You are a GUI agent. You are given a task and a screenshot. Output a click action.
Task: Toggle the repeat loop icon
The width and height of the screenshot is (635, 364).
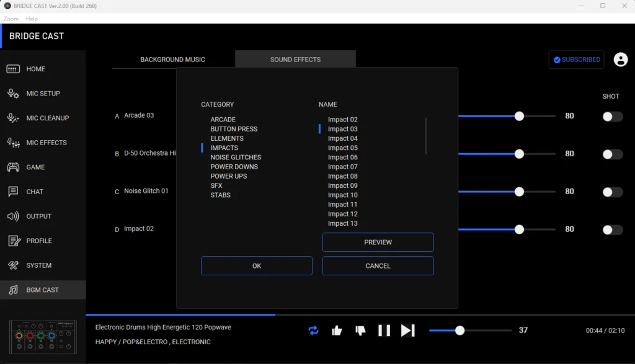313,331
